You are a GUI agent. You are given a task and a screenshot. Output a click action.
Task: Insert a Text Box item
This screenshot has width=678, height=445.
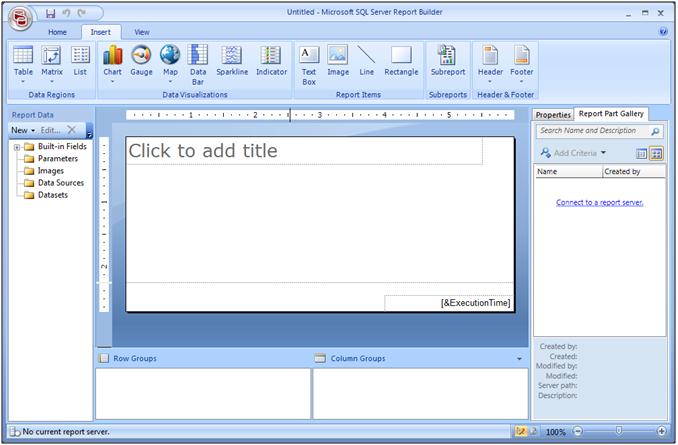tap(309, 65)
